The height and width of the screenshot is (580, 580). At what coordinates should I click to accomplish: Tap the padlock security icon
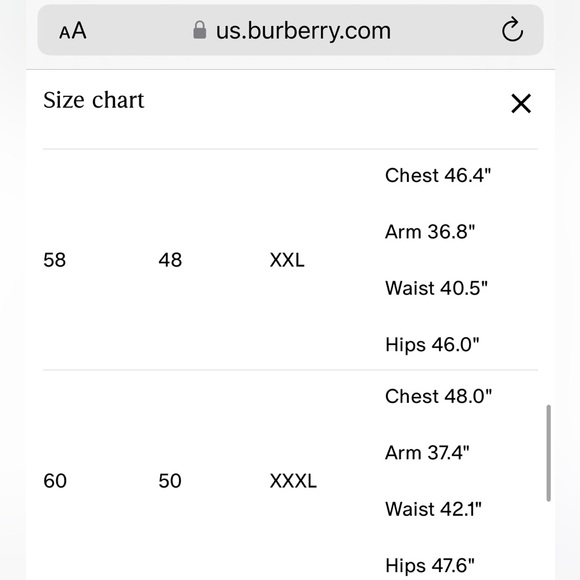pyautogui.click(x=199, y=30)
